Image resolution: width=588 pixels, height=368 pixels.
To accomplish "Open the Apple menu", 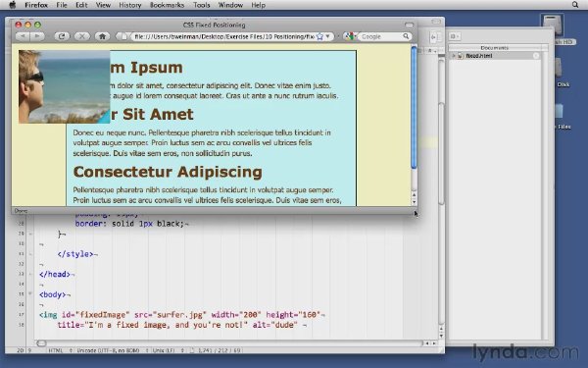I will coord(13,5).
